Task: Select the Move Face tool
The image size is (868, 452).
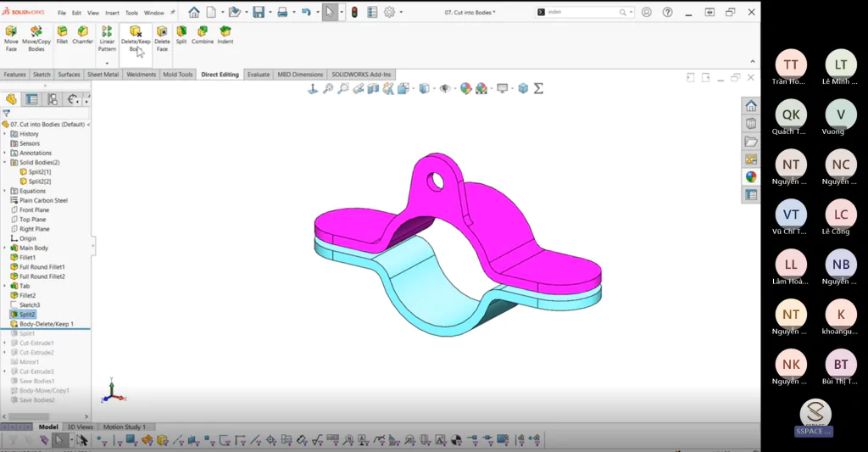Action: (x=11, y=38)
